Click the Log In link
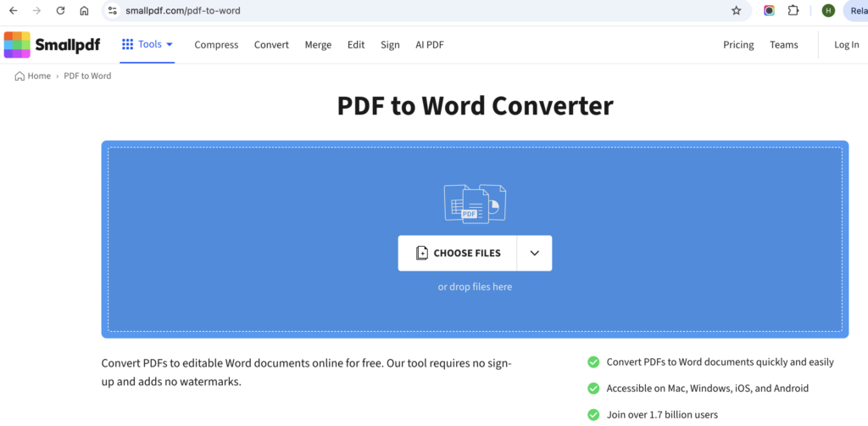The width and height of the screenshot is (868, 426). (847, 45)
